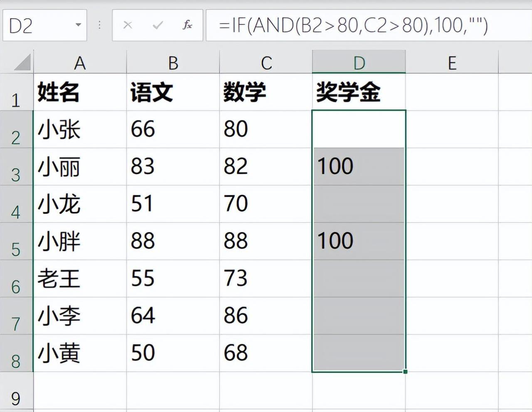This screenshot has width=532, height=412.
Task: Click 语文 score 88 in column B
Action: pyautogui.click(x=173, y=241)
